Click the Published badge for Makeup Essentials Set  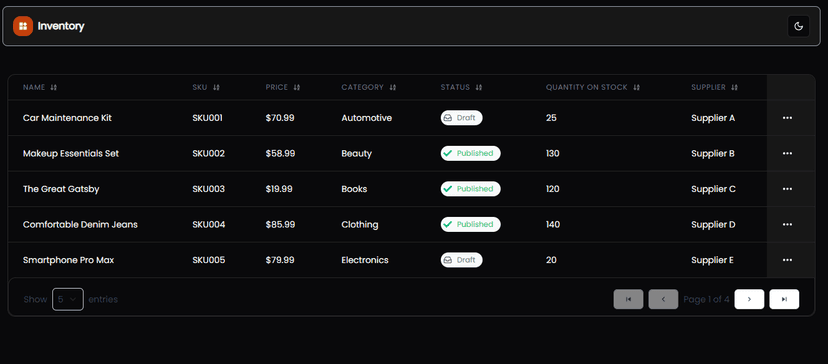click(x=471, y=153)
